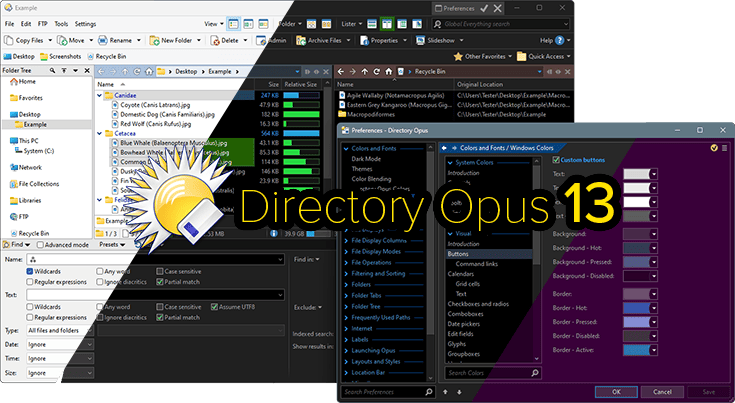Screen dimensions: 735x403
Task: Click the back arrow in Preferences breadcrumb header
Action: 444,148
